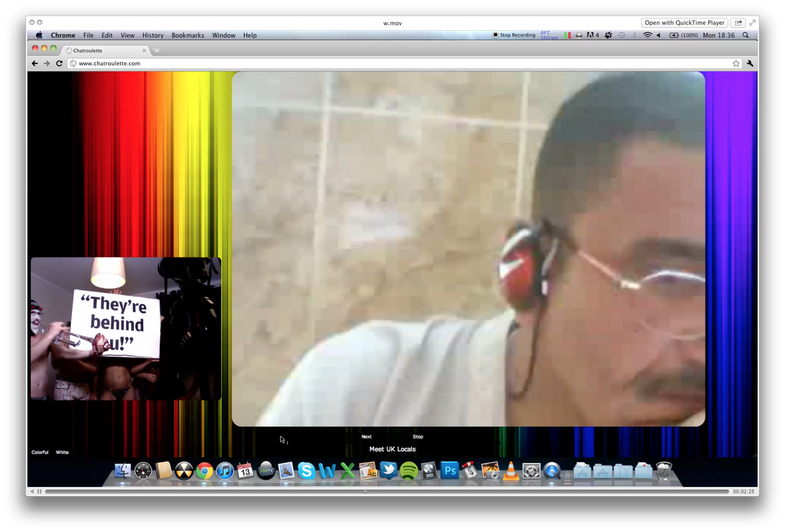
Task: Open iTunes from the dock
Action: [x=225, y=471]
